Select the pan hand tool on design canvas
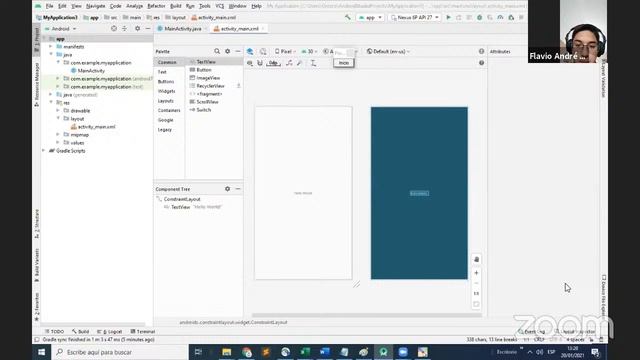 pyautogui.click(x=476, y=259)
